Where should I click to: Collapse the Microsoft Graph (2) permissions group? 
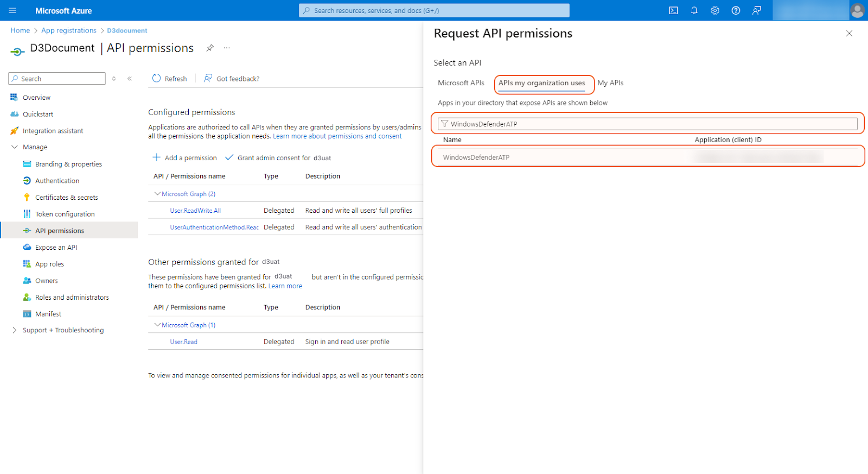157,194
